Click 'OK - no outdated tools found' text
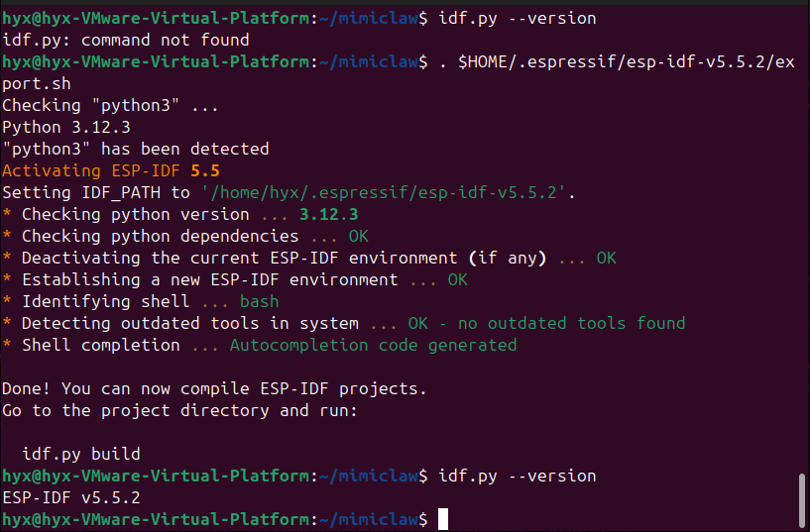Viewport: 810px width, 532px height. pos(546,323)
